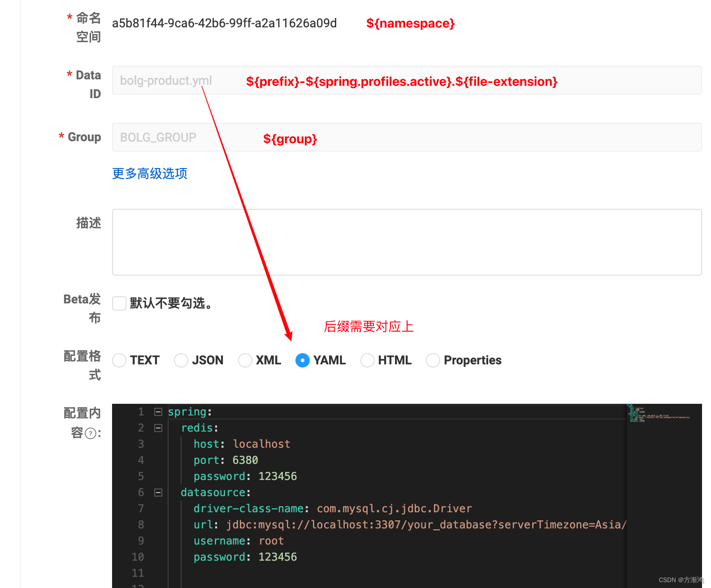Click the 'port: 6380' line in editor
The width and height of the screenshot is (711, 588).
pyautogui.click(x=226, y=460)
